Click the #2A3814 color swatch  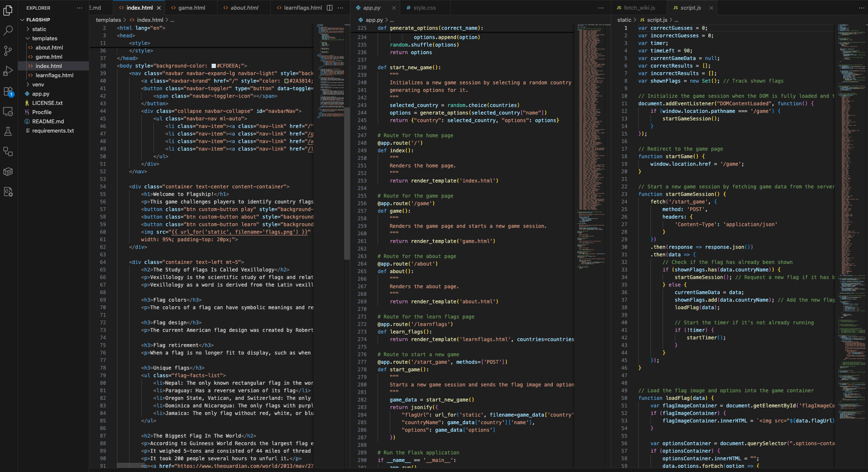click(287, 81)
